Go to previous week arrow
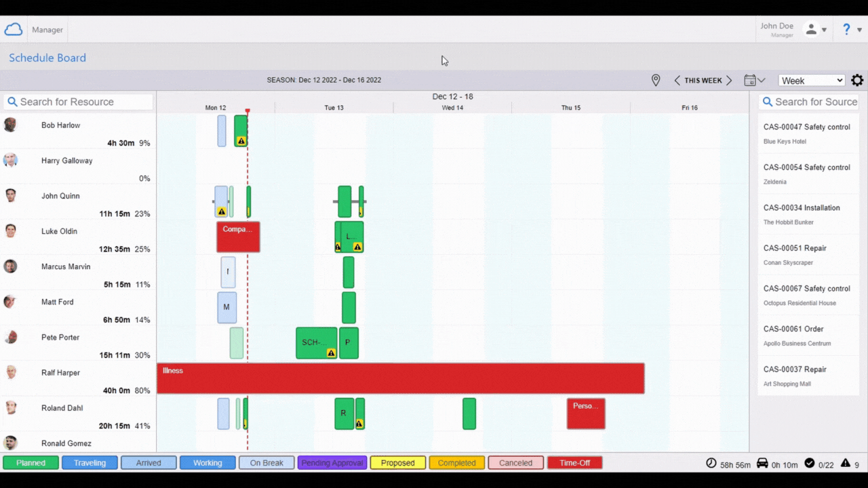 point(677,81)
